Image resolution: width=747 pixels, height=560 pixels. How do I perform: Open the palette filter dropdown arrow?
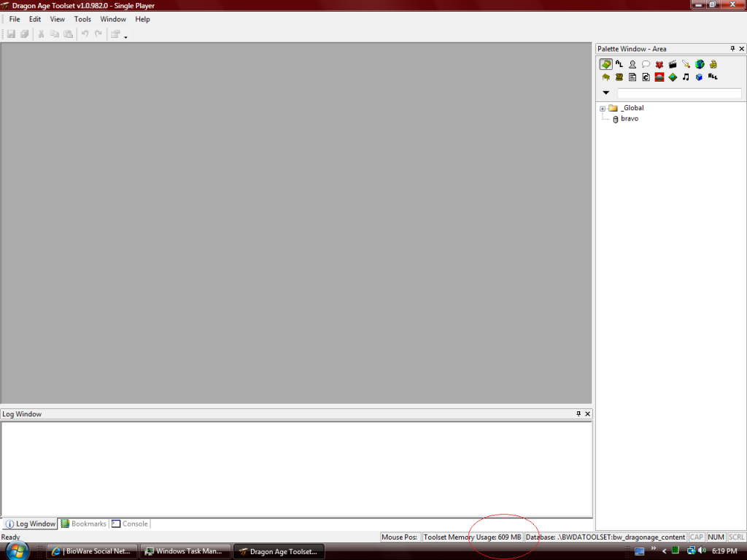(x=606, y=93)
